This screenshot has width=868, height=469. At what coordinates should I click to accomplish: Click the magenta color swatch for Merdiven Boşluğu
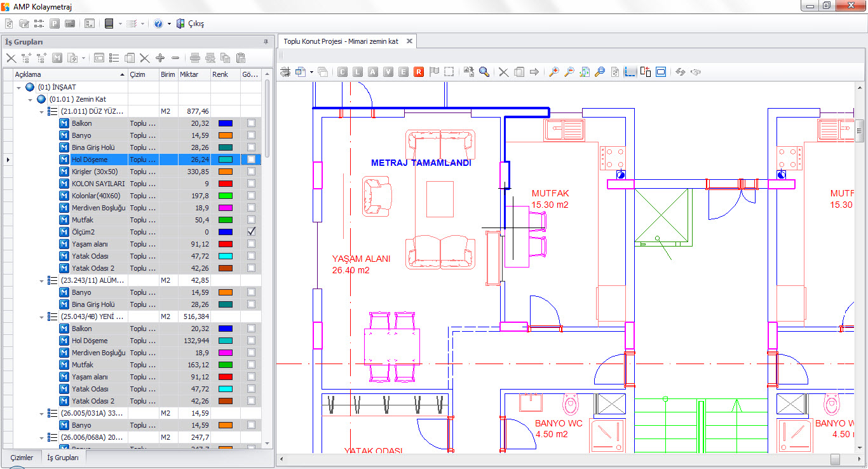[225, 208]
